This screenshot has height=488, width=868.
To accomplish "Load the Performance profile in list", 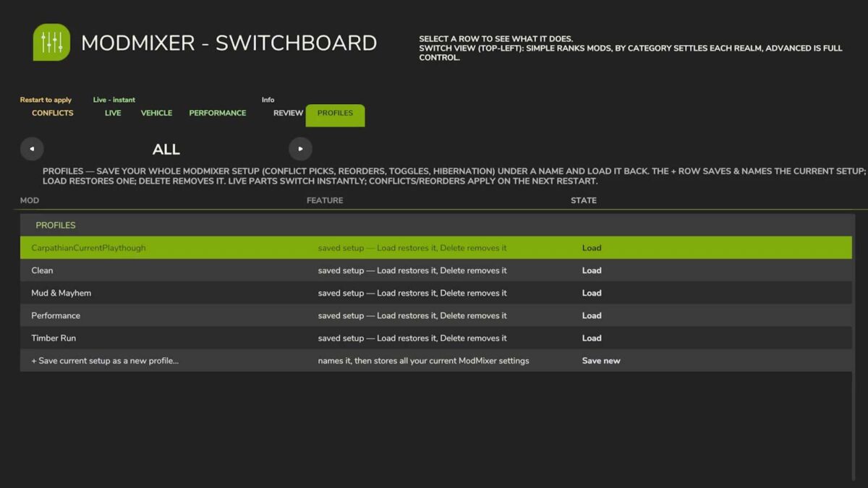I will tap(592, 315).
